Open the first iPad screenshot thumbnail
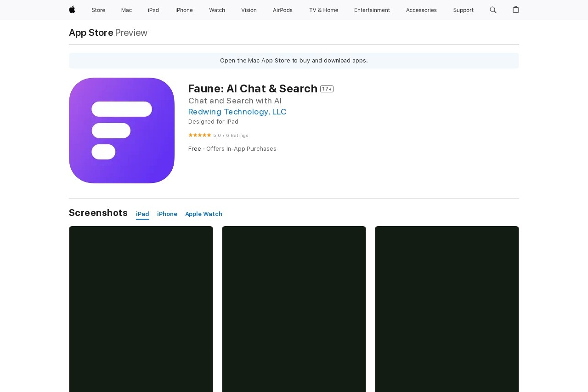588x392 pixels. [x=141, y=309]
